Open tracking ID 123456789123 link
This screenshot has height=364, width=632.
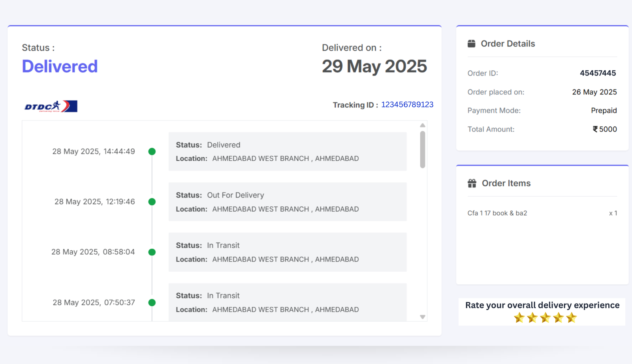pyautogui.click(x=407, y=105)
